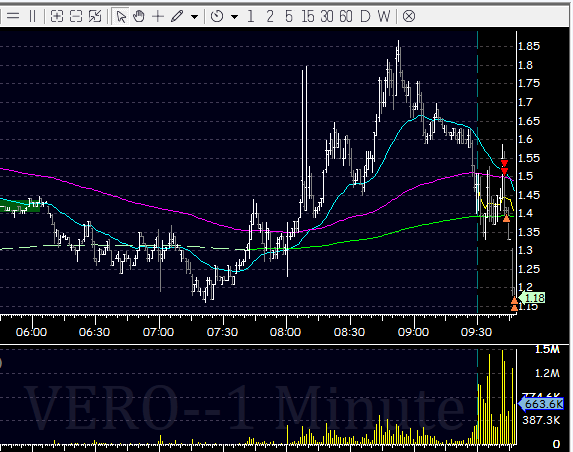Click the circled X clear icon
The image size is (573, 452).
(409, 16)
